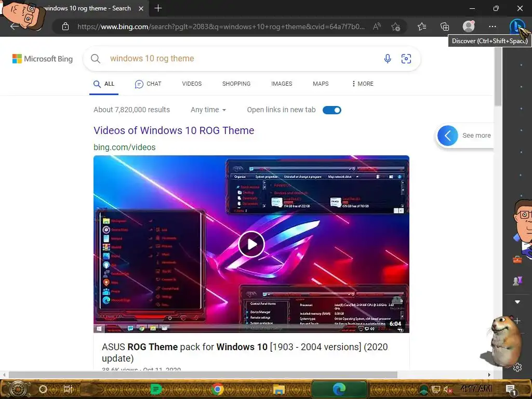Switch to the CHAT tab
532x399 pixels.
148,84
